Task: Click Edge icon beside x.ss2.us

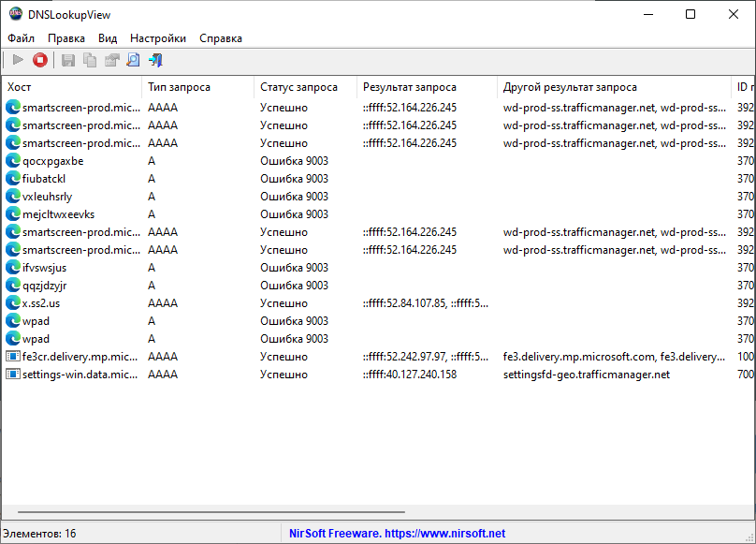Action: tap(13, 303)
